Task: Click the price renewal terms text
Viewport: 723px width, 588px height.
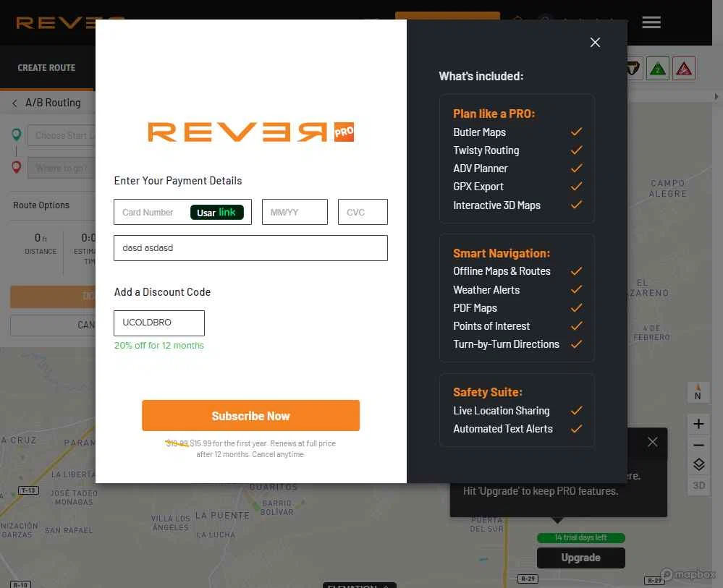Action: pos(250,449)
